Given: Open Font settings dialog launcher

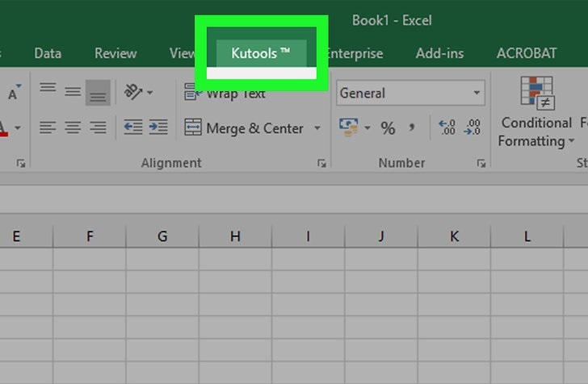Looking at the screenshot, I should 21,163.
